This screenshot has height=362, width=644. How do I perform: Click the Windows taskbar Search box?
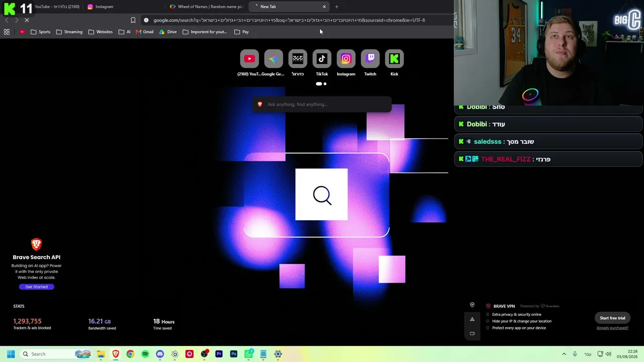55,354
